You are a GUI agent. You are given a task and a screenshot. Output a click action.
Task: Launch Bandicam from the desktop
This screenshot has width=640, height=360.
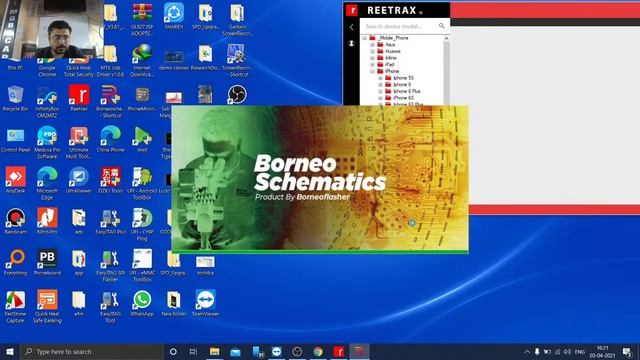coord(16,221)
